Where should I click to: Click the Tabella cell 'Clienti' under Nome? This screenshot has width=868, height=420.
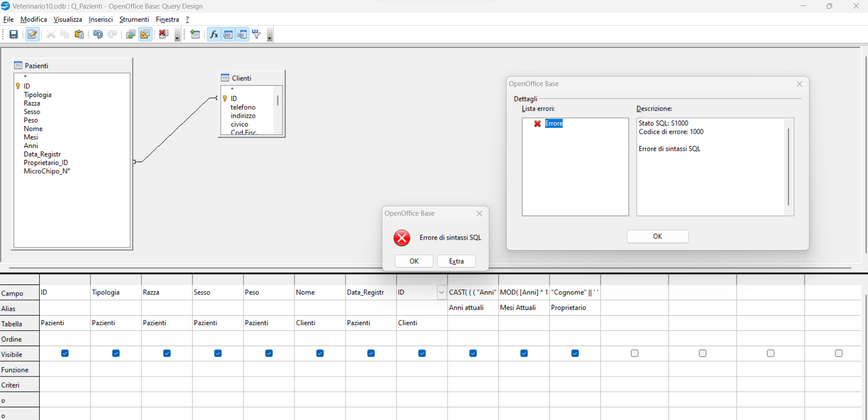click(x=320, y=323)
